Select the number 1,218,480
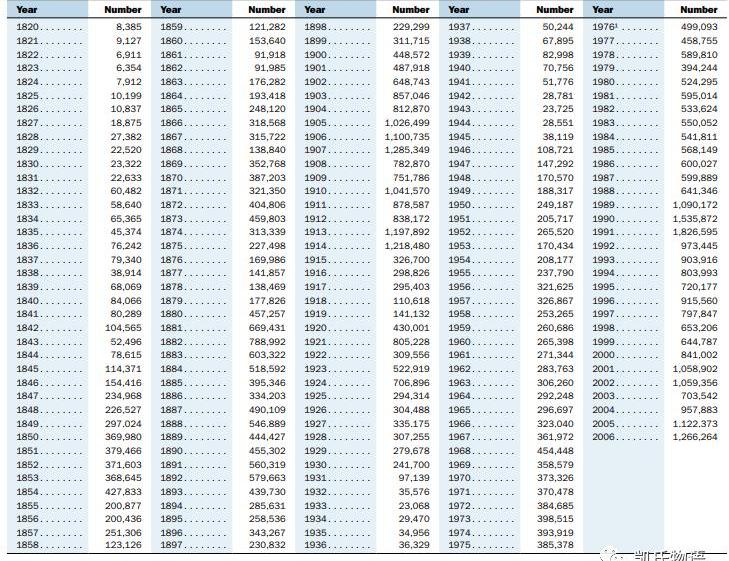The image size is (729, 561). (x=407, y=246)
